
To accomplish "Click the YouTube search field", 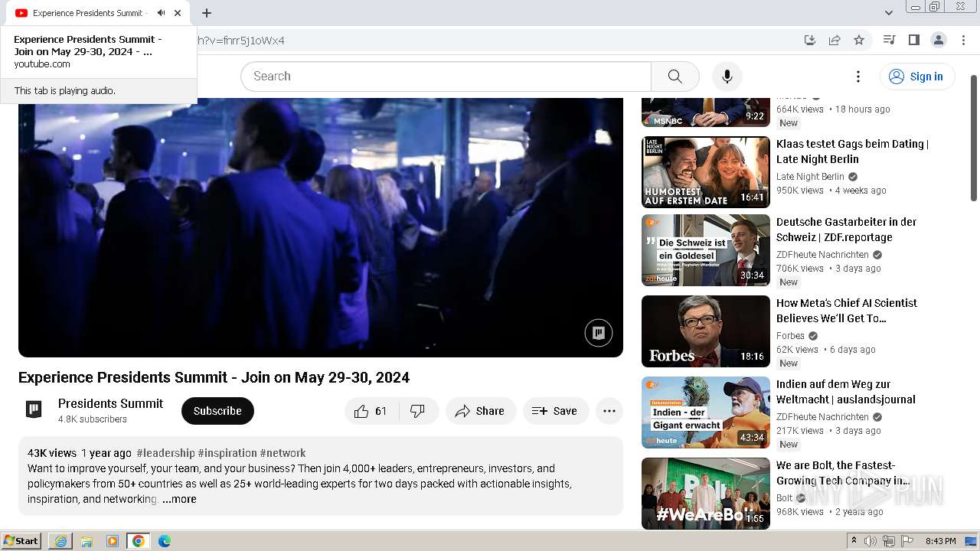I will (446, 77).
